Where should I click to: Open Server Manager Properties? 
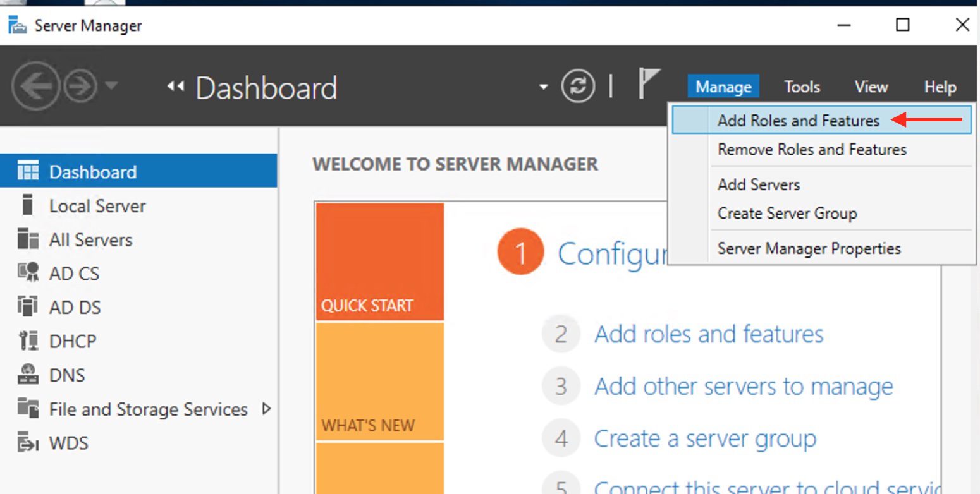click(821, 248)
